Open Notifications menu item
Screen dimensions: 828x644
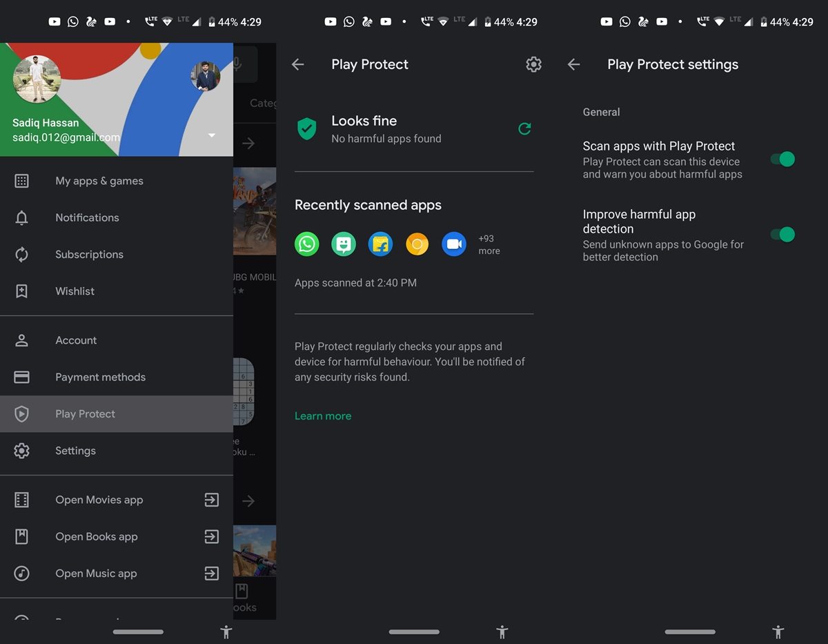click(117, 217)
